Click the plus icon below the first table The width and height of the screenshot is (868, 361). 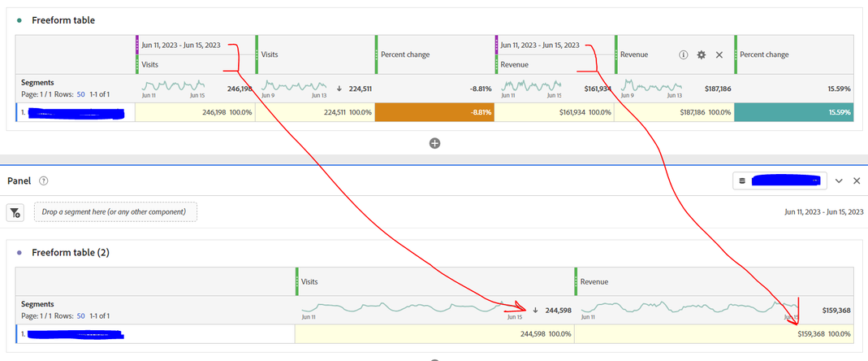pos(434,143)
